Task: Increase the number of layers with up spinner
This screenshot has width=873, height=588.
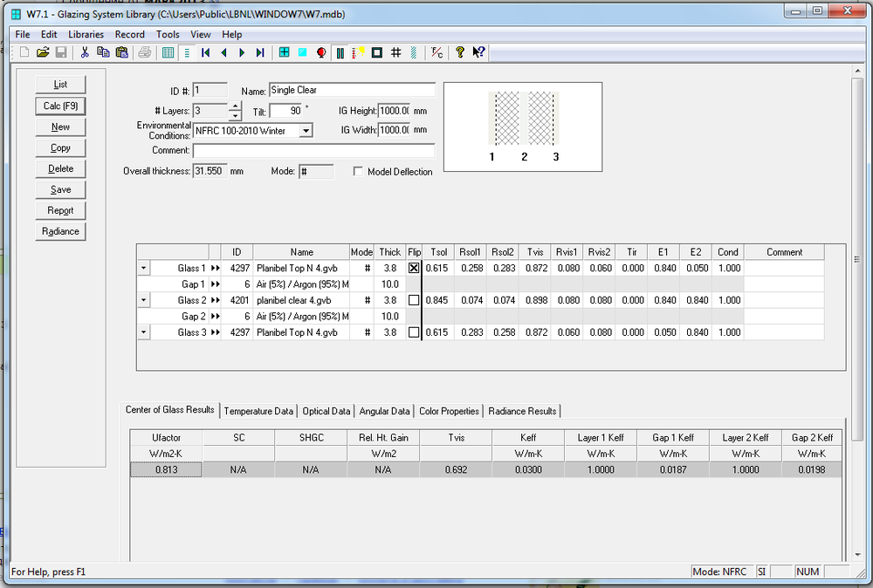Action: pos(234,106)
